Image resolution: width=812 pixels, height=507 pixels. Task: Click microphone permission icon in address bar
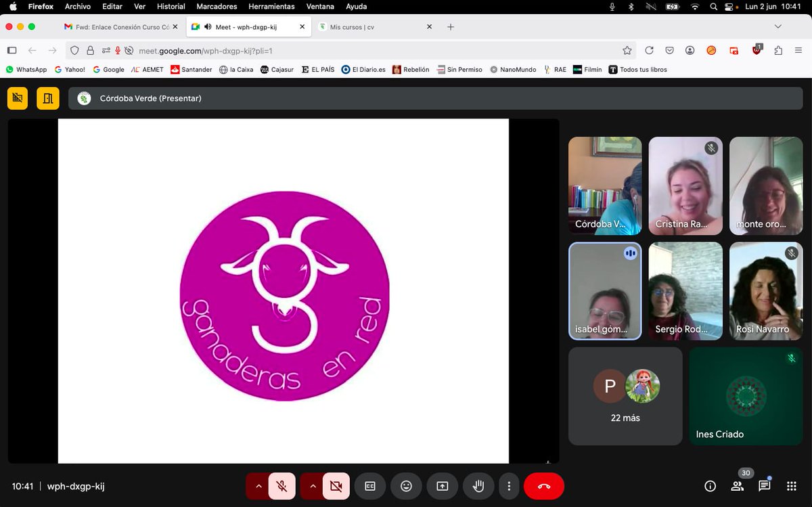[118, 50]
